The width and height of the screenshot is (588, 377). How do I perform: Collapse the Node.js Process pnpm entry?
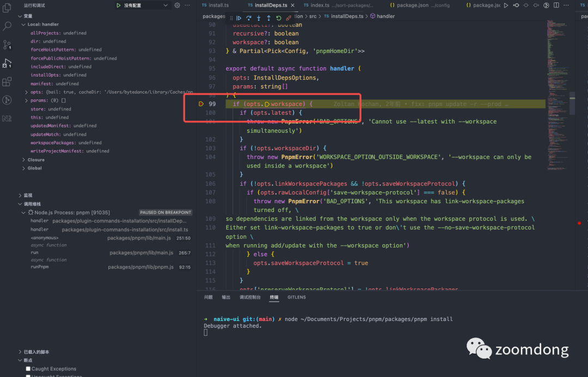coord(23,213)
